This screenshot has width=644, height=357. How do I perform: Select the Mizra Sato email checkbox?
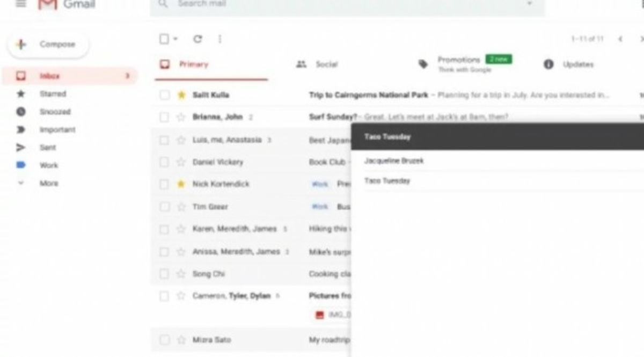coord(164,340)
